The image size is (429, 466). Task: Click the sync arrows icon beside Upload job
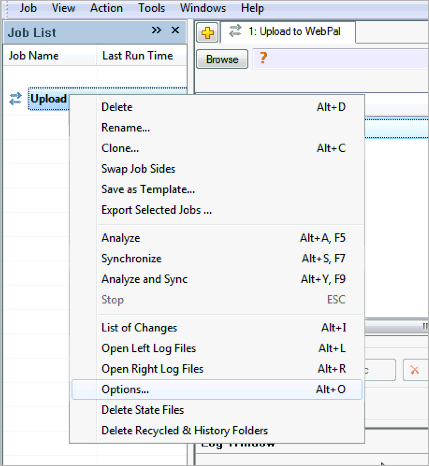(x=15, y=99)
